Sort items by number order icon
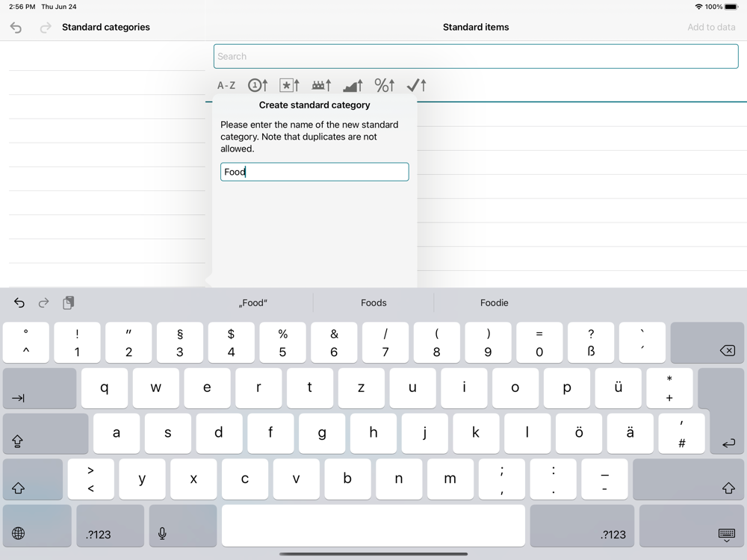This screenshot has height=560, width=747. pos(258,85)
